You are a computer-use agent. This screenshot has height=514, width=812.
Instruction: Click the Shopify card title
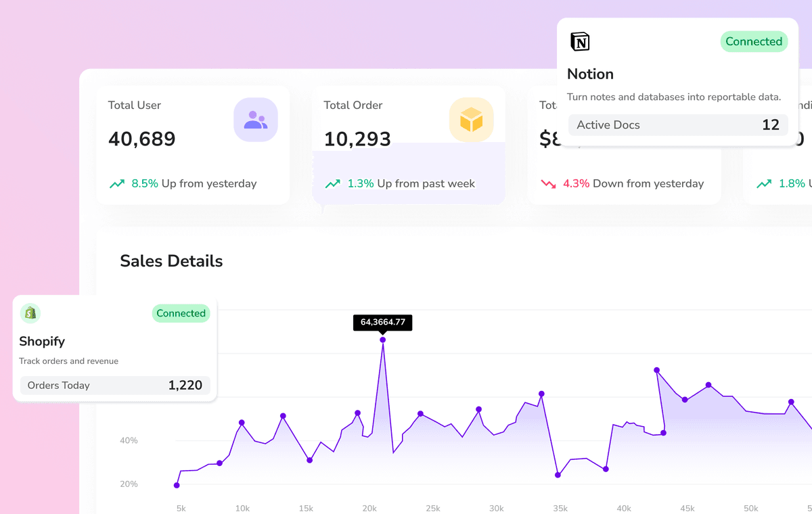[42, 342]
